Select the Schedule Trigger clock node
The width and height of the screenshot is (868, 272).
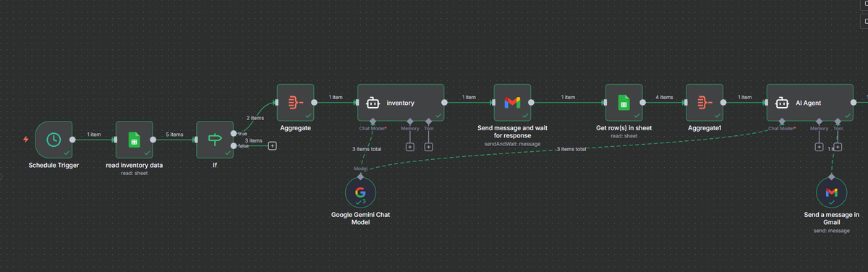pyautogui.click(x=54, y=140)
